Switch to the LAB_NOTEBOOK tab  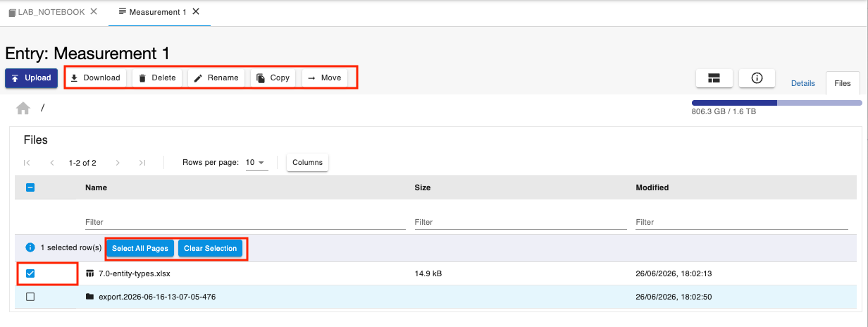(x=46, y=12)
